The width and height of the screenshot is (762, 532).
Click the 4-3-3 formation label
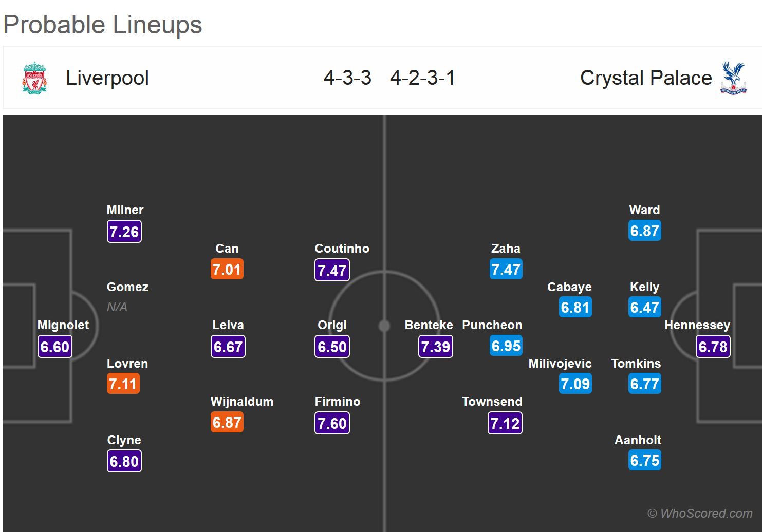[347, 78]
